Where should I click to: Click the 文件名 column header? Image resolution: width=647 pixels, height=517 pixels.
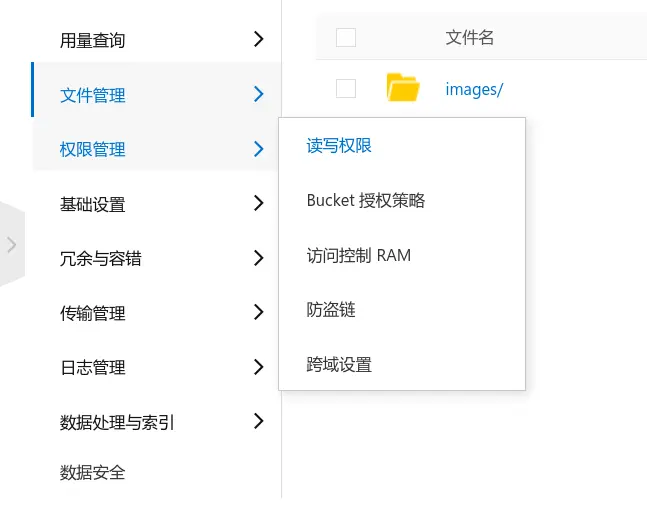coord(470,38)
